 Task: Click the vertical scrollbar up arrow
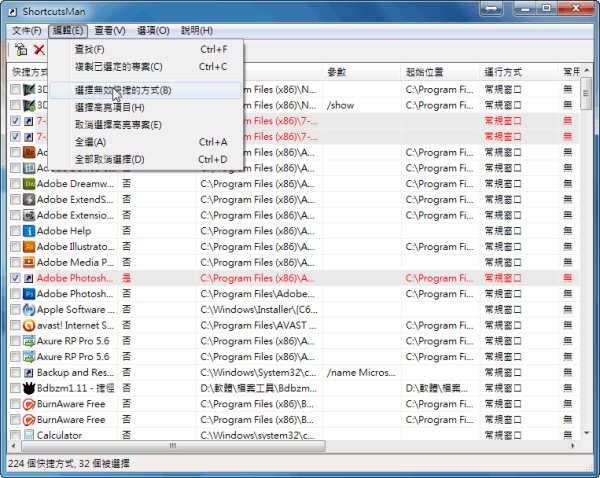[587, 70]
